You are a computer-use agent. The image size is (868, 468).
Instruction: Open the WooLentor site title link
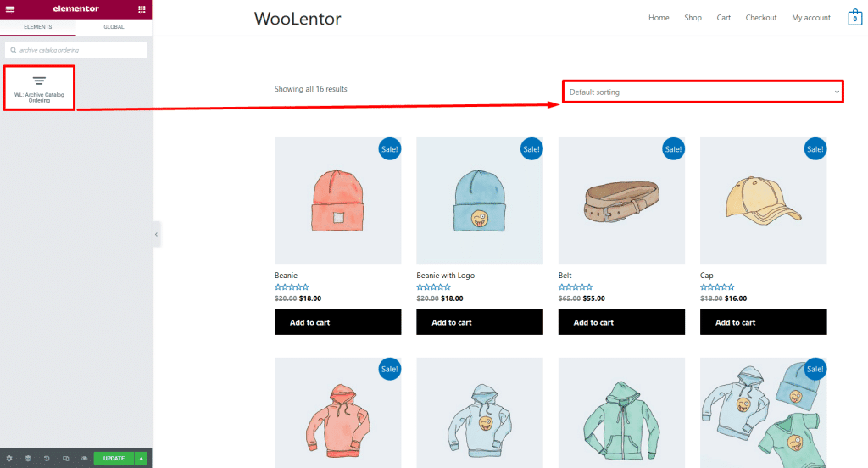coord(298,18)
